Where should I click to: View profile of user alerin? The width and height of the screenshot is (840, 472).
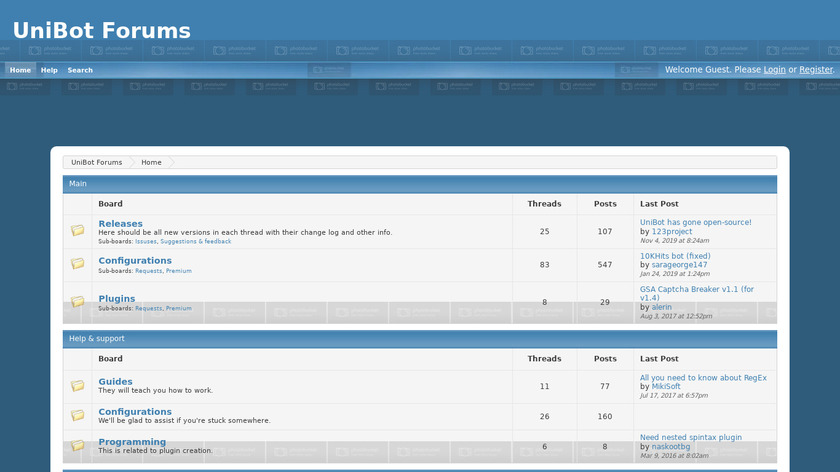pos(662,307)
